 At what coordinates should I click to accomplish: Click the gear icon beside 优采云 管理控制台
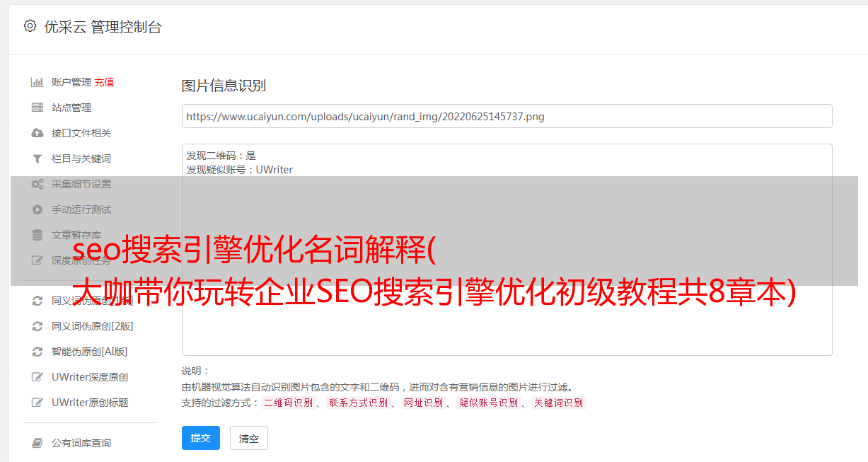(30, 26)
